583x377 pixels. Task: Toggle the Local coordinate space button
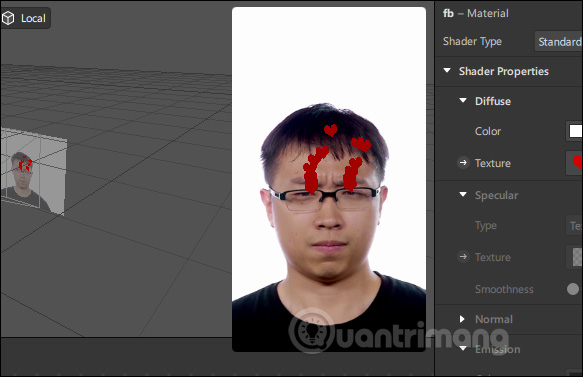point(26,18)
